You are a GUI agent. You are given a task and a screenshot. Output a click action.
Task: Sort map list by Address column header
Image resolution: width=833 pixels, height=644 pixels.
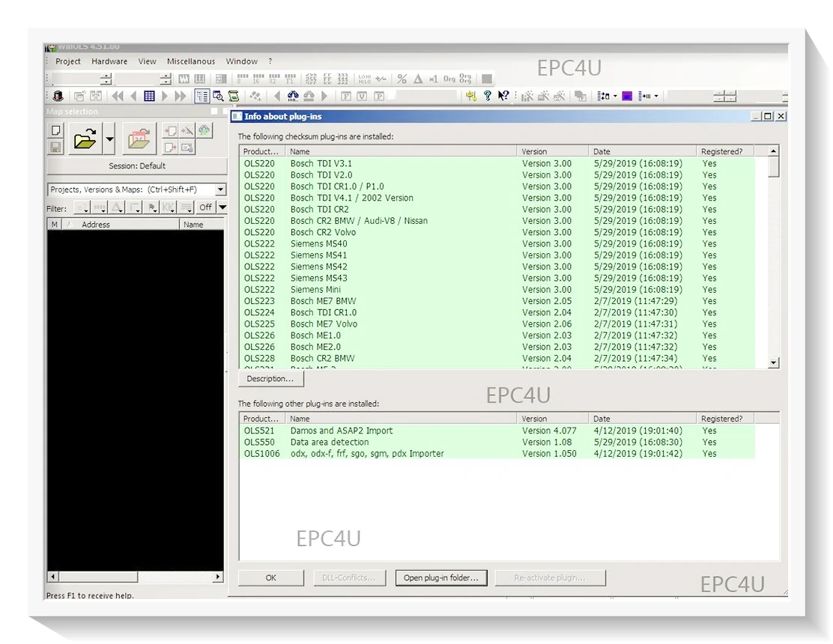coord(122,225)
